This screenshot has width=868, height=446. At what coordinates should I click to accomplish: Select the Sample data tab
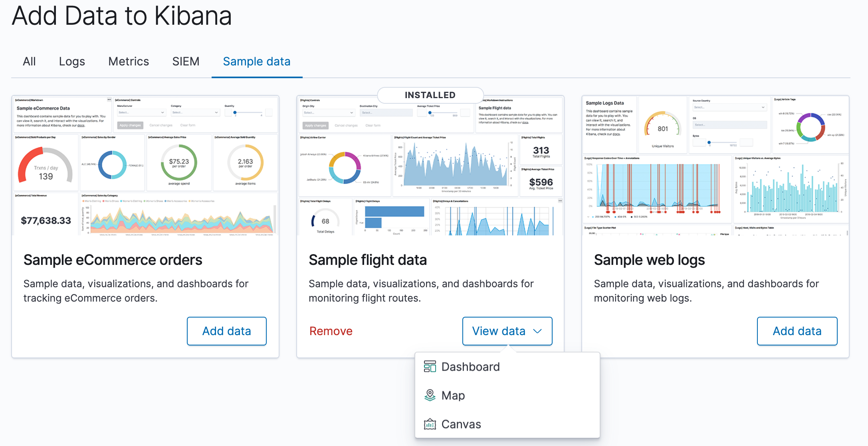(x=257, y=61)
